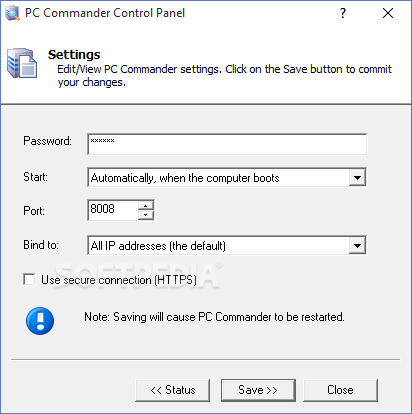Click the Password label
Viewport: 412px width, 414px height.
point(47,141)
